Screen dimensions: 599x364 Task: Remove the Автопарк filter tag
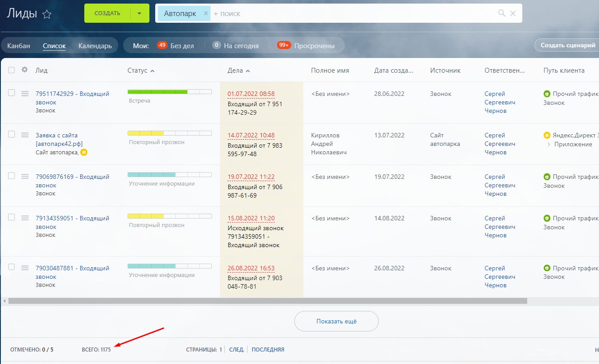pos(206,13)
